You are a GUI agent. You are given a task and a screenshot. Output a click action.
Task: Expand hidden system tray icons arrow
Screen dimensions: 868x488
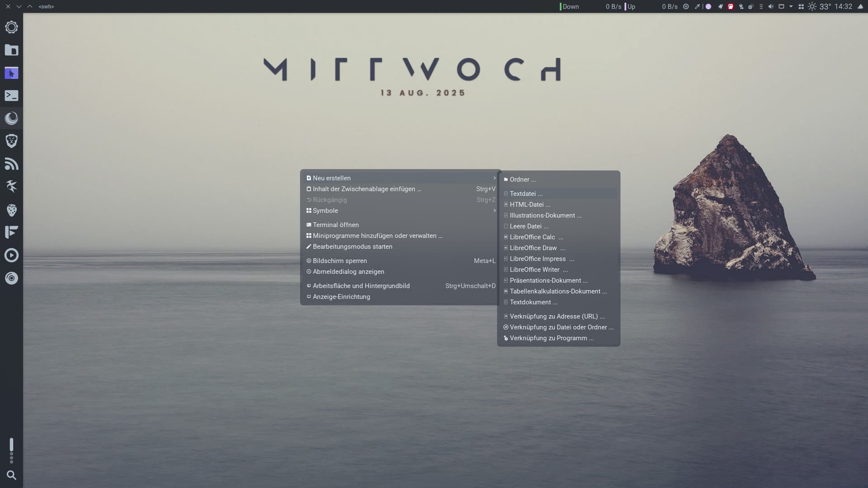[x=791, y=7]
